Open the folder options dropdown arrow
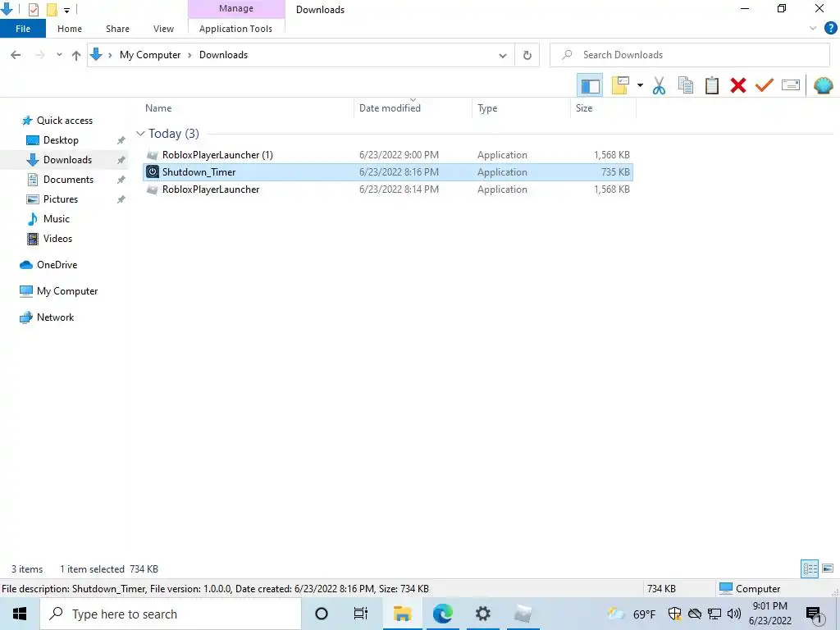Viewport: 840px width, 630px height. tap(640, 85)
